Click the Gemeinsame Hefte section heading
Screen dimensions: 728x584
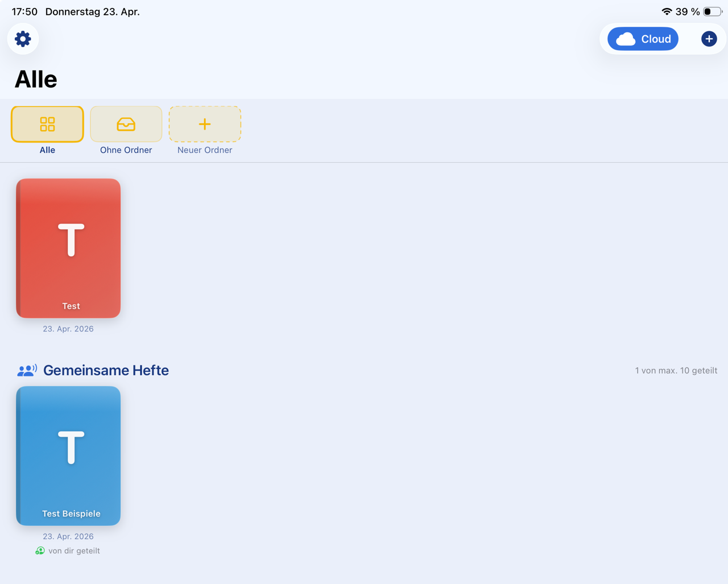pos(106,370)
